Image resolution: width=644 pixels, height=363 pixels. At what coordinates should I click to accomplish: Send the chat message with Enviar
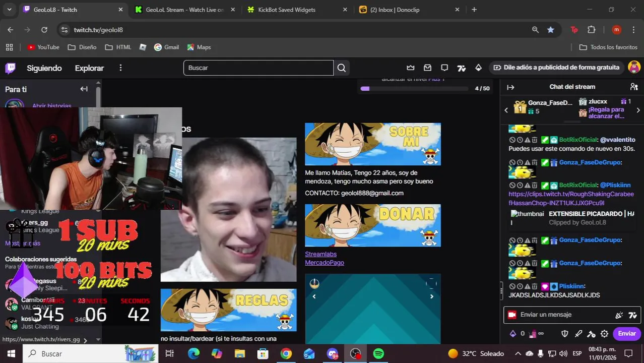(x=627, y=334)
